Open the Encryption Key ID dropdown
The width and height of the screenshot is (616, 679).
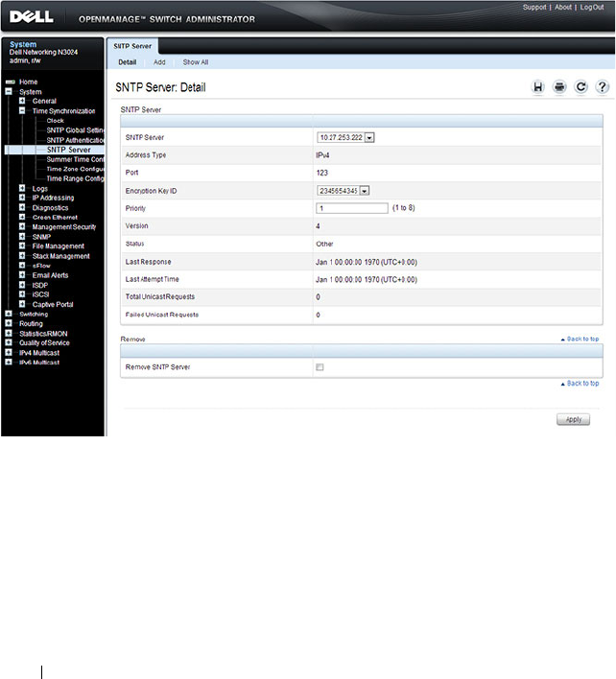click(344, 191)
